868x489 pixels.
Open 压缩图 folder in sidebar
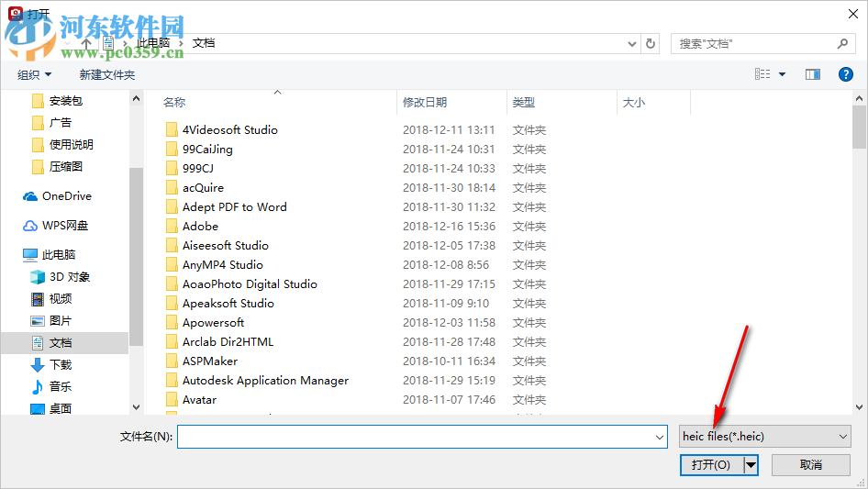coord(57,167)
